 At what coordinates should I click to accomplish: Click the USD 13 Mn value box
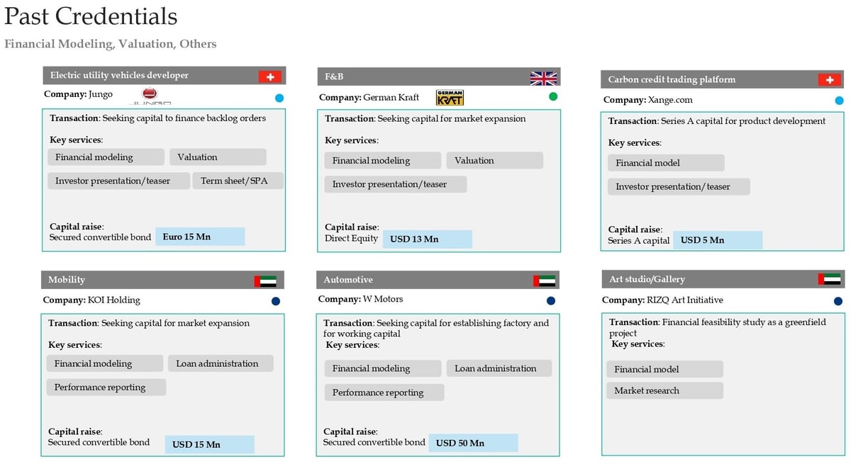(x=428, y=239)
